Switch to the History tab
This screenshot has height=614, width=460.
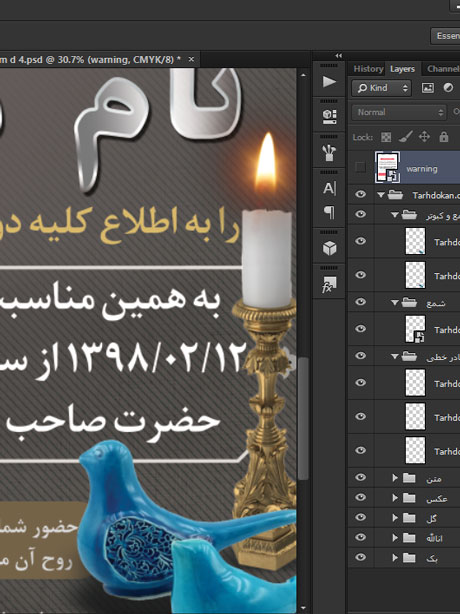point(368,69)
